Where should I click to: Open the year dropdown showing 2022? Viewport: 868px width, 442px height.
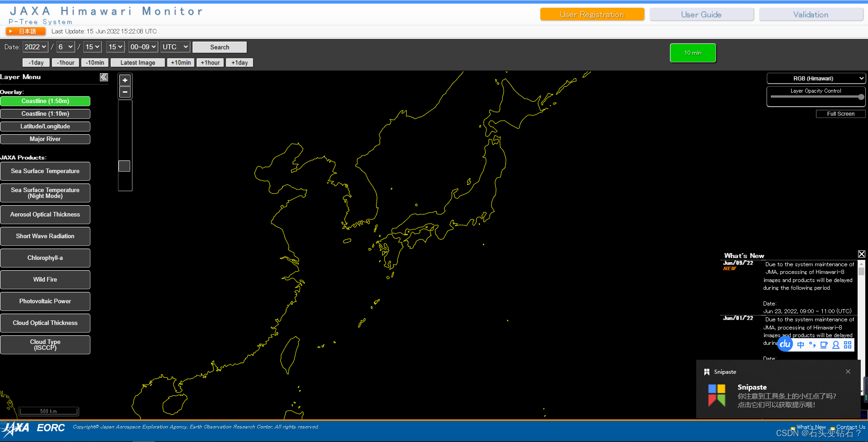pos(35,47)
